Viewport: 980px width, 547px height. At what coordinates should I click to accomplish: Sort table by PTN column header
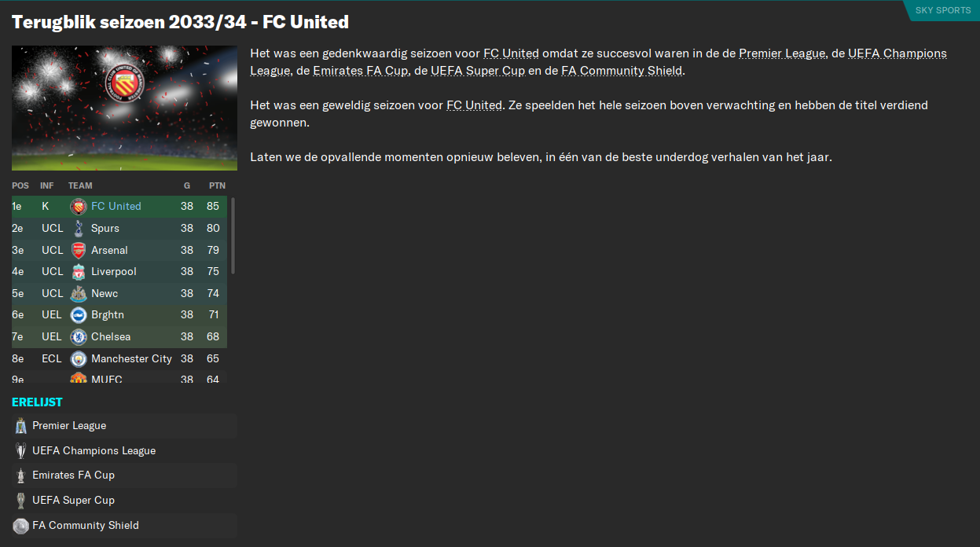[x=217, y=185]
